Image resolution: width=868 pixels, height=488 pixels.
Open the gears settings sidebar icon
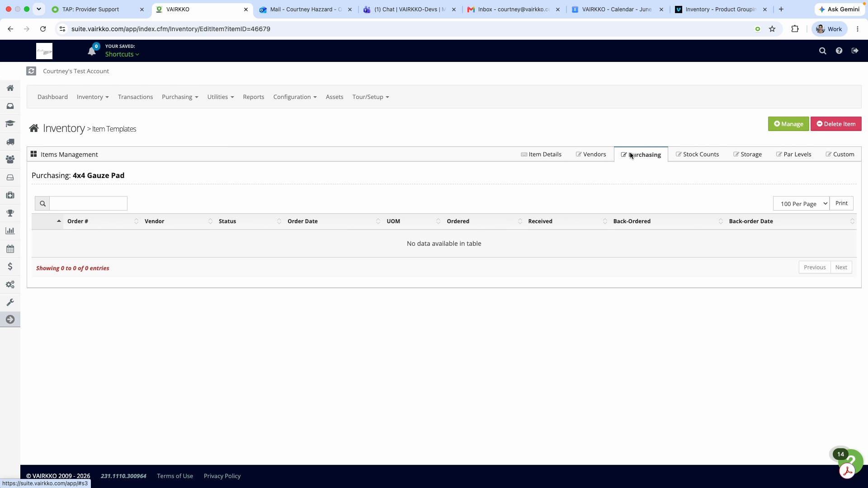click(10, 285)
